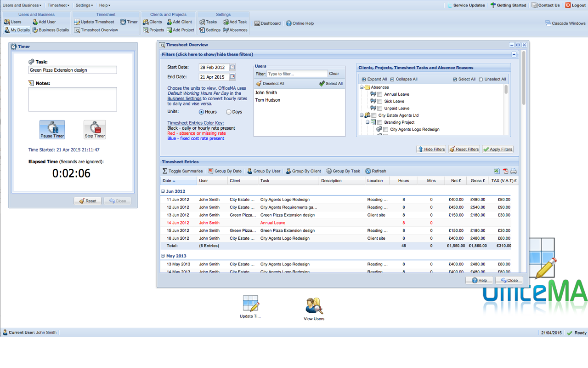Export timesheet entries to PDF icon

505,171
